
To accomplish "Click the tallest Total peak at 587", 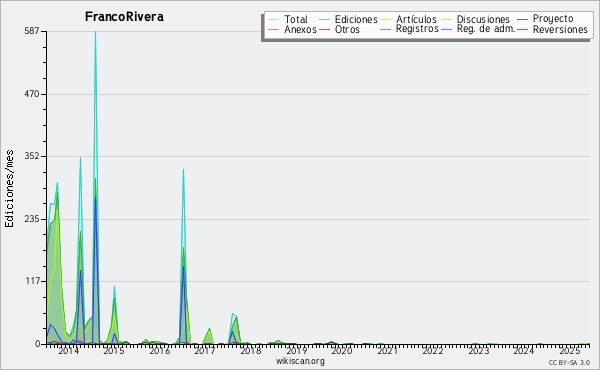I will [95, 32].
